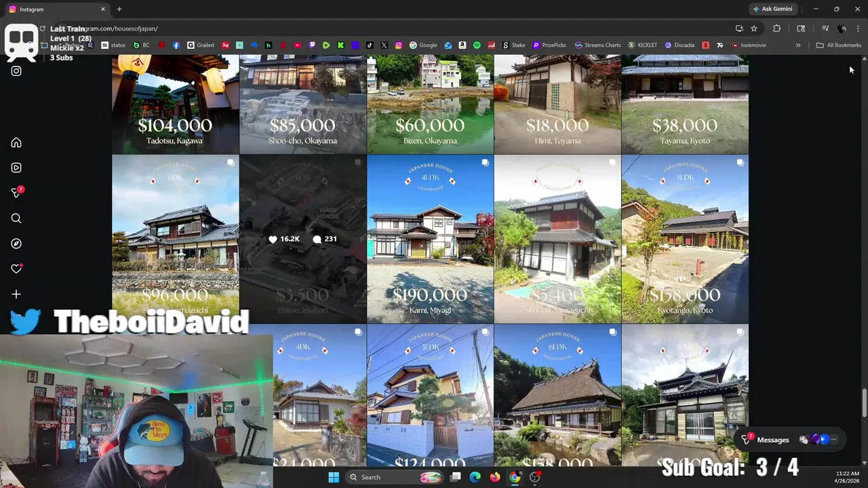Open the hovered $3,500 post with 16.2K likes

302,239
